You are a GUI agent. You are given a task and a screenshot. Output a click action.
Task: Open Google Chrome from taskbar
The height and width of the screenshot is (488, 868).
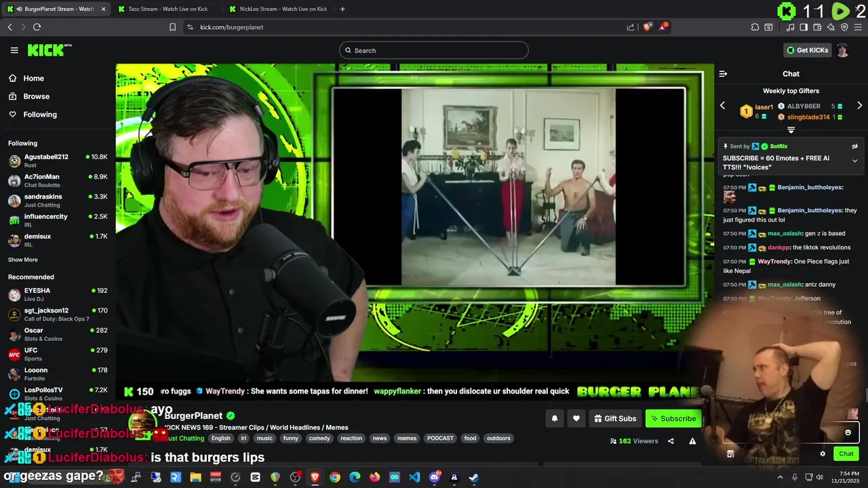tap(335, 477)
